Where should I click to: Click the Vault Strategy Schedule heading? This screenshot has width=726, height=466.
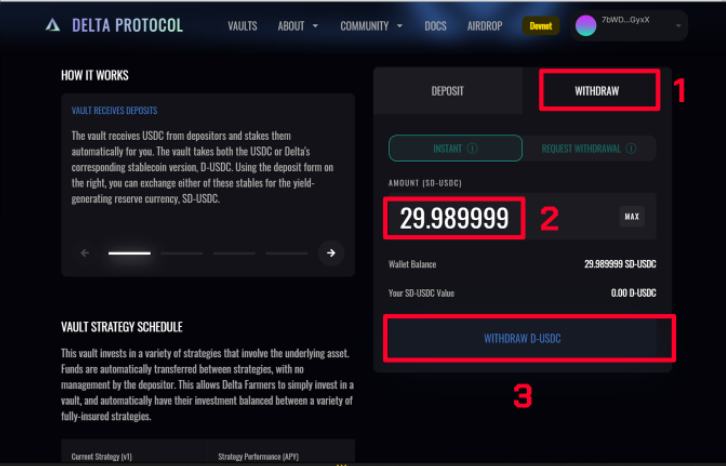[122, 327]
